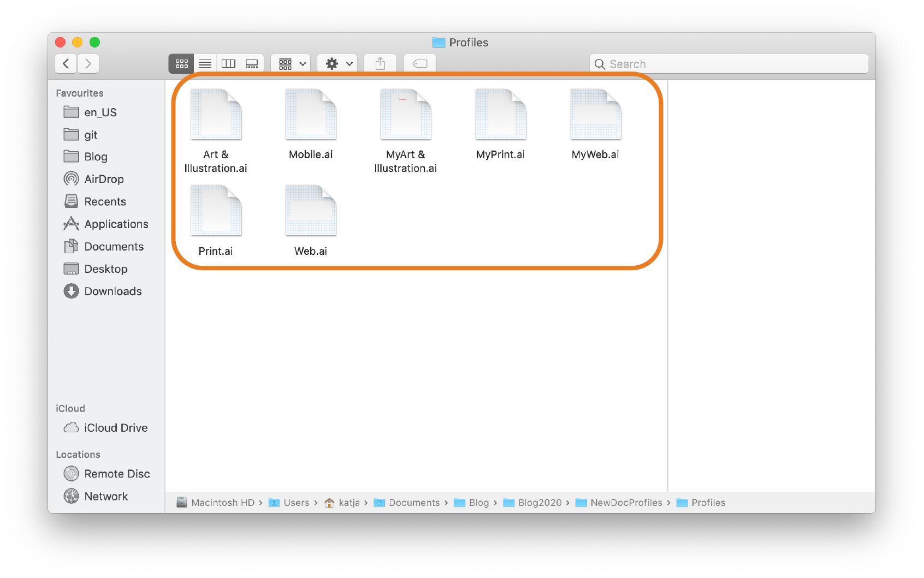This screenshot has width=924, height=578.
Task: Open iCloud Drive in sidebar
Action: pyautogui.click(x=106, y=427)
